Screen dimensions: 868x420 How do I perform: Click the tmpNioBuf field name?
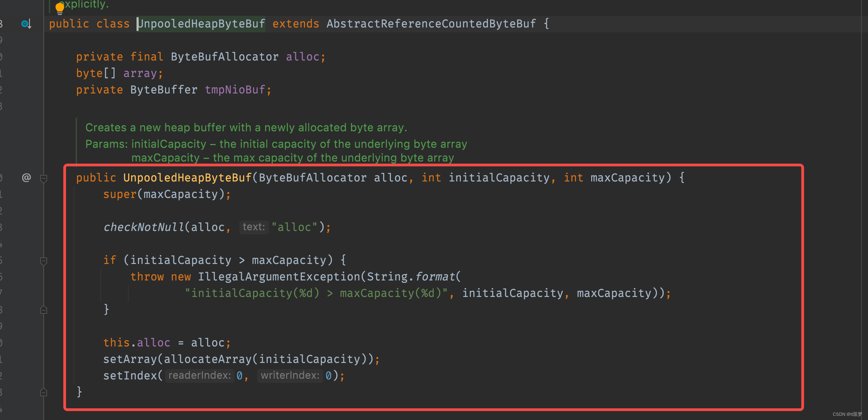(235, 90)
